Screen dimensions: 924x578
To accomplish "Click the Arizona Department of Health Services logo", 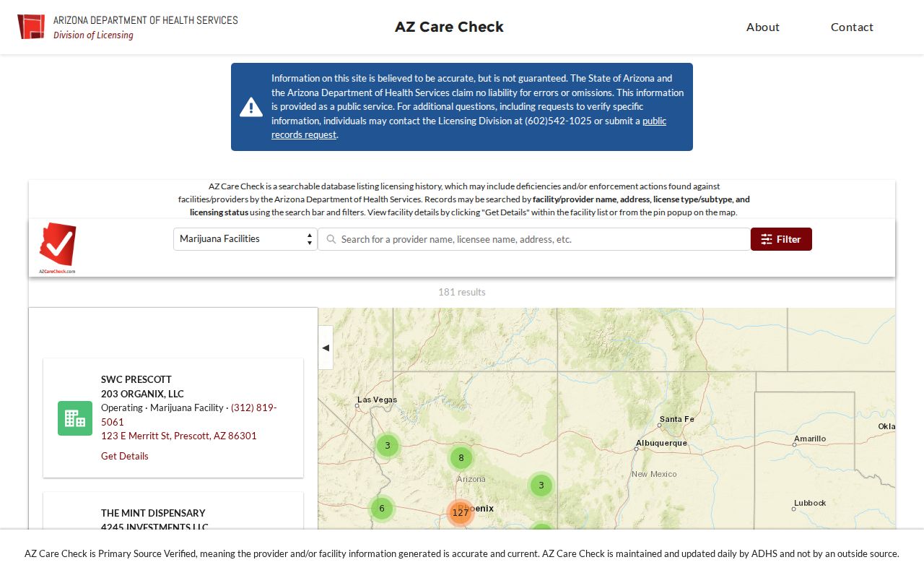I will click(x=127, y=27).
